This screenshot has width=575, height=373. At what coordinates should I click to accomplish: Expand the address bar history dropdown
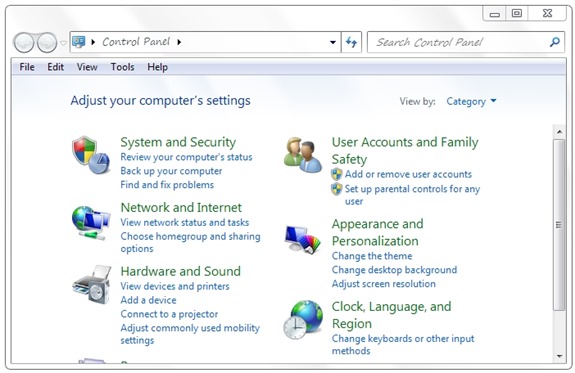click(x=333, y=42)
